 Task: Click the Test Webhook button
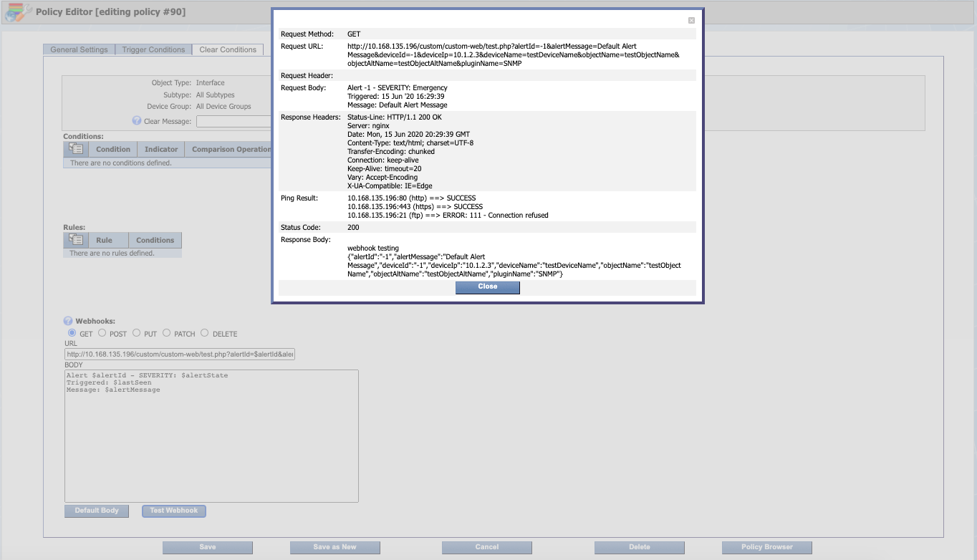pos(174,511)
